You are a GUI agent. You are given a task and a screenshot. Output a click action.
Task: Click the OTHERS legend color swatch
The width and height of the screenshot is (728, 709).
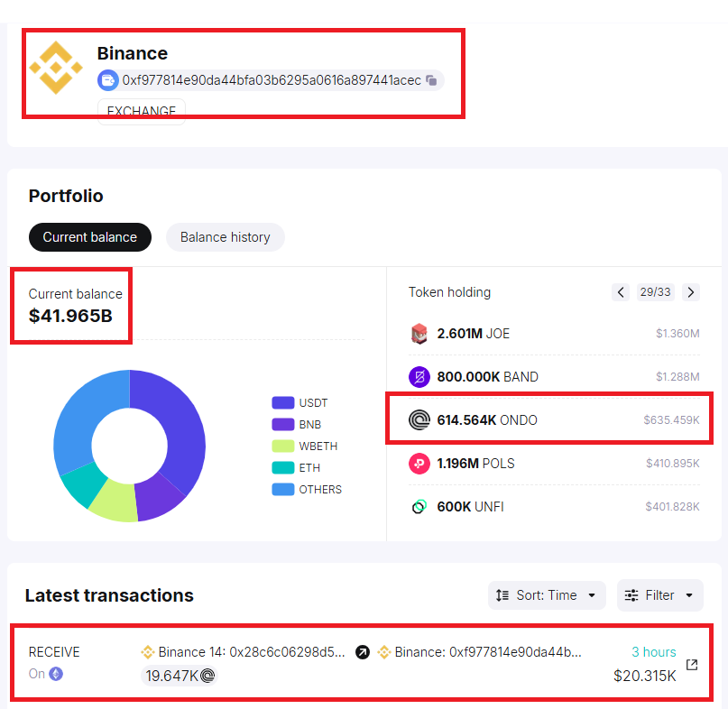tap(282, 490)
